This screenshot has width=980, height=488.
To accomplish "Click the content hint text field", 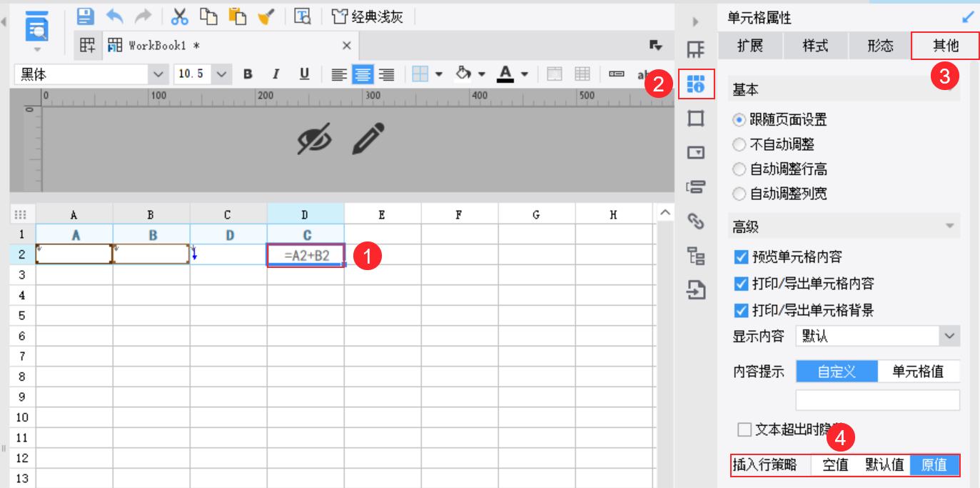I will (x=878, y=400).
